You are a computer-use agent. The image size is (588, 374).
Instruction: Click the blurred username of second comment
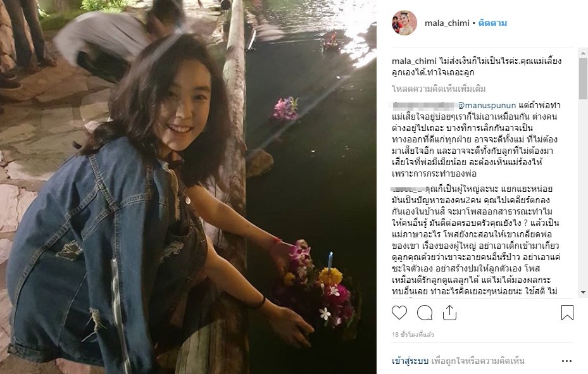408,189
